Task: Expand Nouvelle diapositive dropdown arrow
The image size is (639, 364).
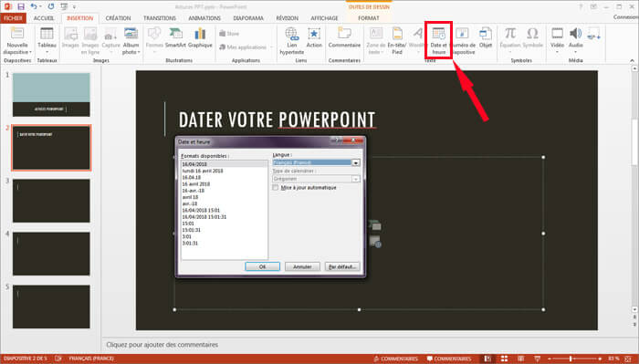Action: 30,52
